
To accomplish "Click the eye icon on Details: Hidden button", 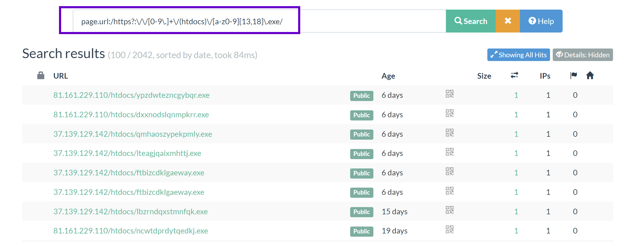I will pyautogui.click(x=560, y=55).
